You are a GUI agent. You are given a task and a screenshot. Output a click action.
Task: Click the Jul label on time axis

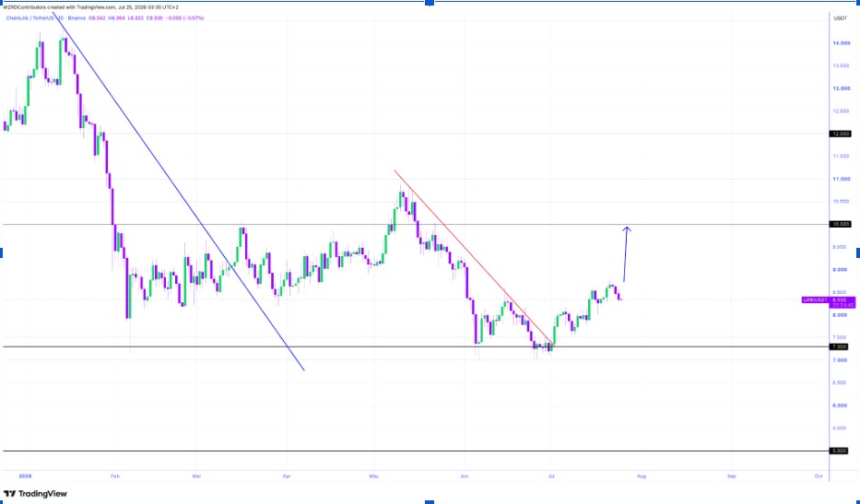(x=551, y=476)
